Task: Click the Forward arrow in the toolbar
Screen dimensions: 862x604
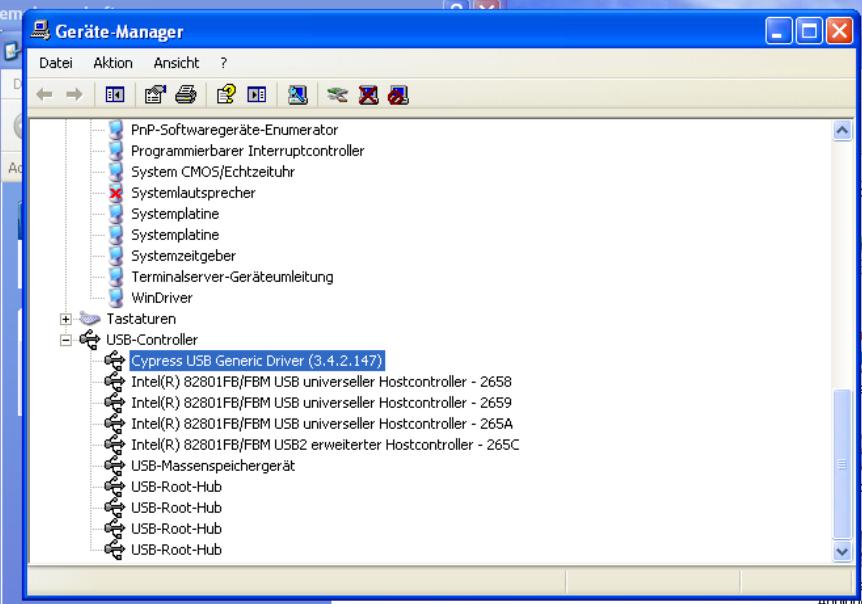Action: pos(74,95)
